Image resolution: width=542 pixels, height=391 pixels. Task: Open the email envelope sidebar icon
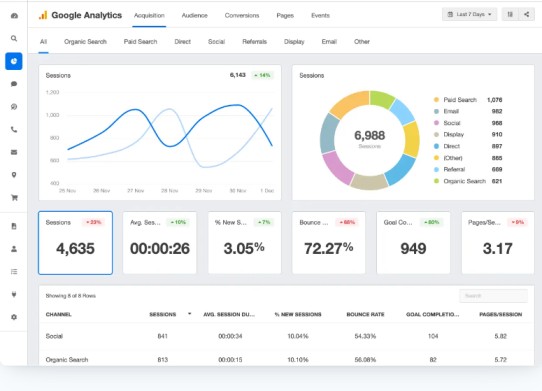(x=14, y=152)
